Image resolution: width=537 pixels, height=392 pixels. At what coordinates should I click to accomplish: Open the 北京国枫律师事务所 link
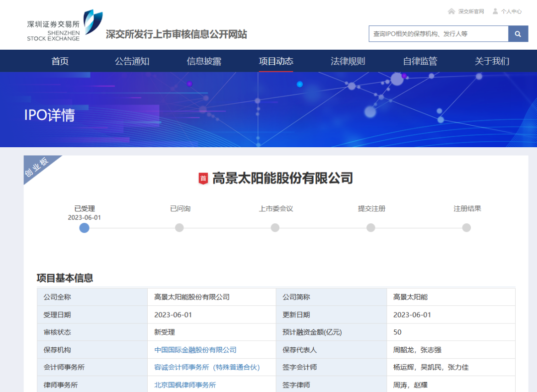[x=185, y=385]
